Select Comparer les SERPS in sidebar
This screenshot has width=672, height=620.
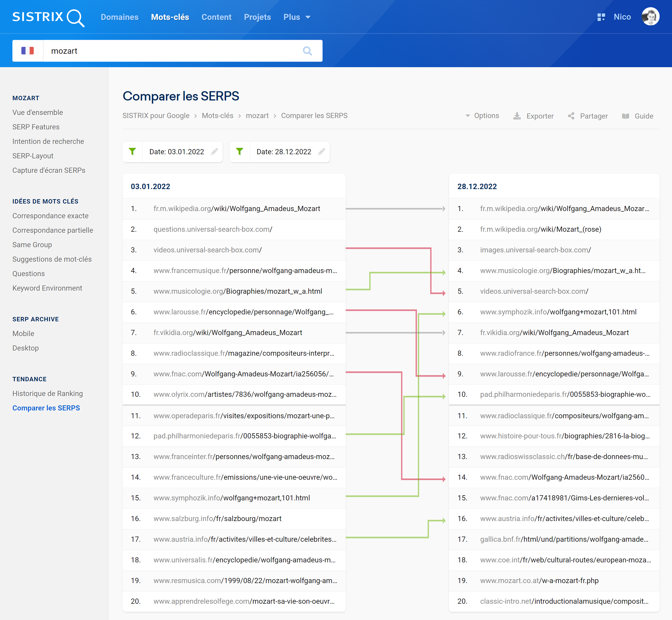point(46,408)
